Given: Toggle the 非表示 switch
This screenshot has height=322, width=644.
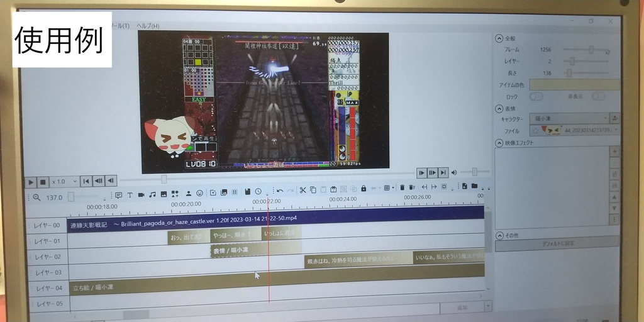Looking at the screenshot, I should tap(599, 96).
